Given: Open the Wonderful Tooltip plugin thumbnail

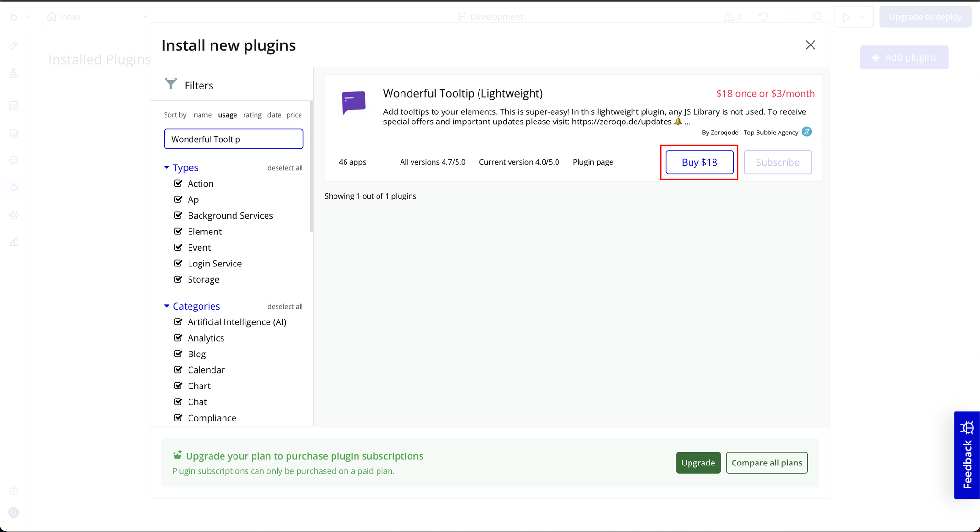Looking at the screenshot, I should point(354,103).
